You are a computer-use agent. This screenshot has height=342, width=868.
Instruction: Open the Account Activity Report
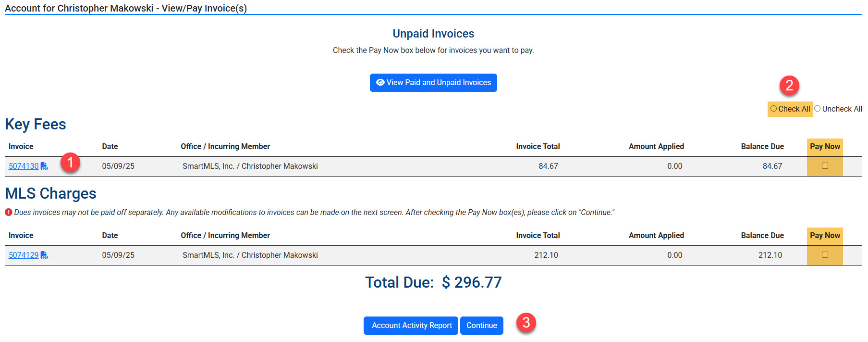tap(411, 326)
